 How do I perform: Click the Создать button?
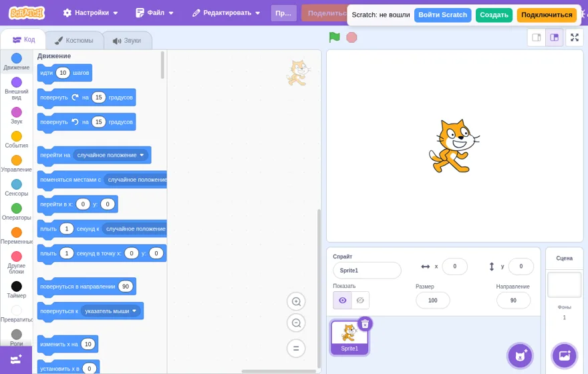[494, 15]
